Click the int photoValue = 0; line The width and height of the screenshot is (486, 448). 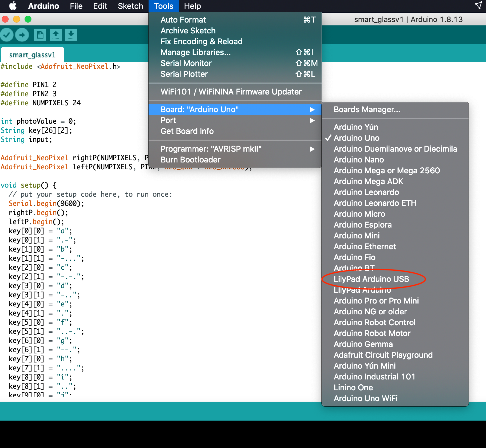(x=38, y=121)
